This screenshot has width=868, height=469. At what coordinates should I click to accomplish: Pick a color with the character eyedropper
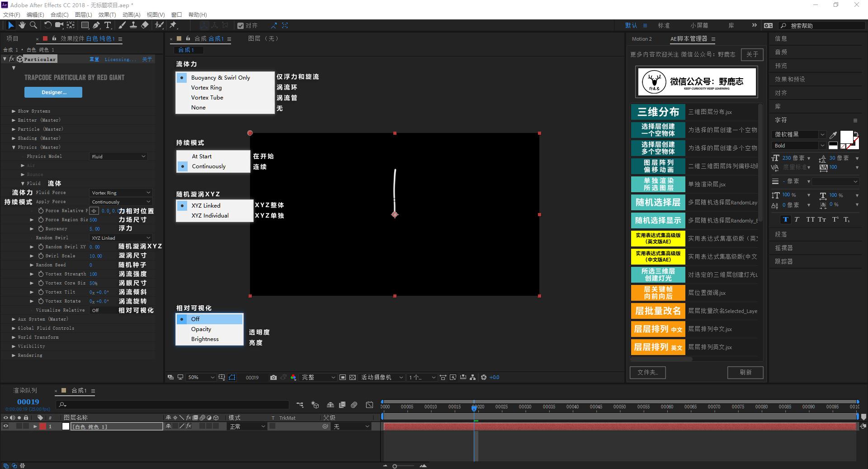pos(833,135)
